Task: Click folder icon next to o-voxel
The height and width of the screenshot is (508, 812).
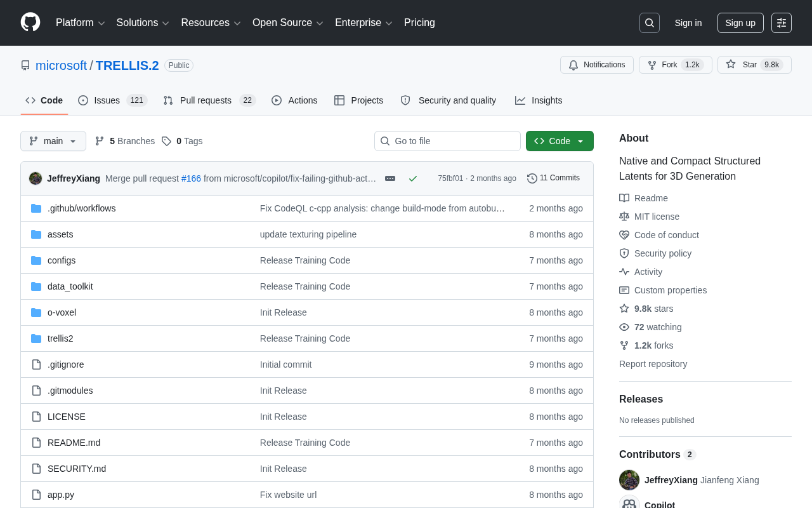Action: pyautogui.click(x=36, y=312)
